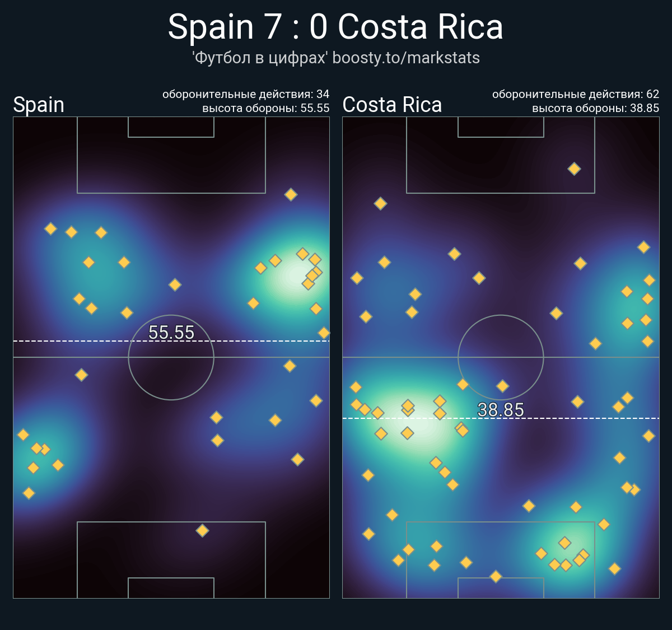Click the 38.85 defensive line label
This screenshot has height=630, width=672.
point(501,409)
